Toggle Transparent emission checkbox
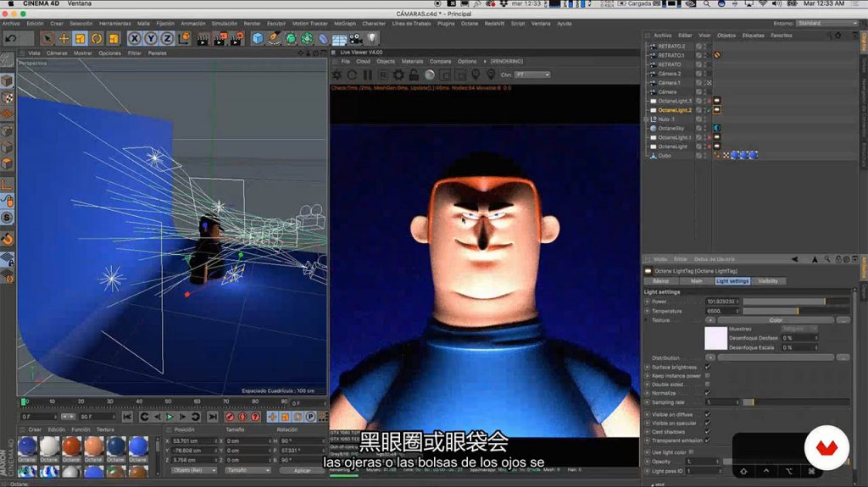This screenshot has width=868, height=487. [708, 440]
